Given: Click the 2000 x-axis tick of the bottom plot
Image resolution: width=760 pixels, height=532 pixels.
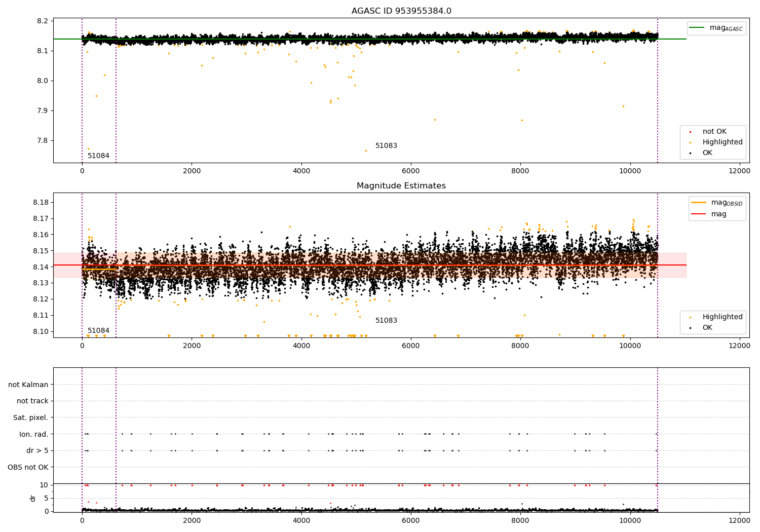Looking at the screenshot, I should pyautogui.click(x=192, y=521).
